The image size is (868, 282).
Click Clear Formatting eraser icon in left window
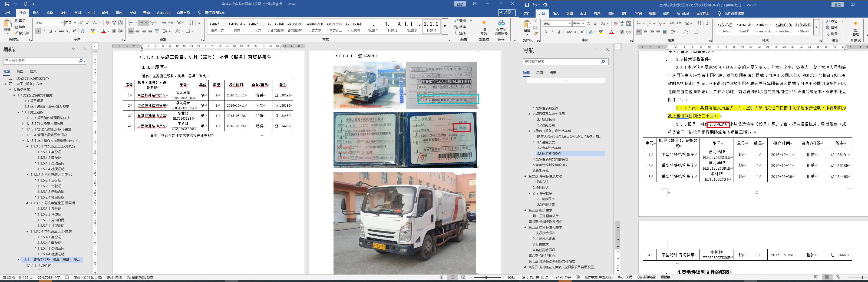107,22
